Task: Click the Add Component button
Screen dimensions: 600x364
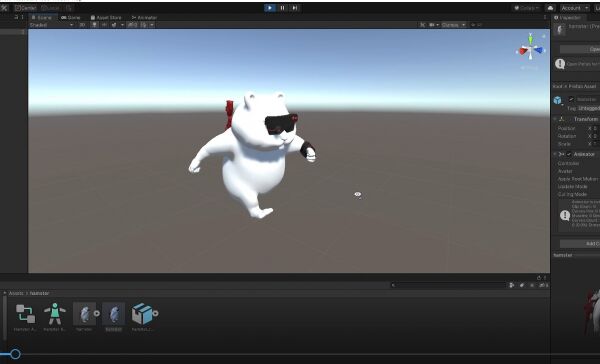Action: (x=580, y=243)
